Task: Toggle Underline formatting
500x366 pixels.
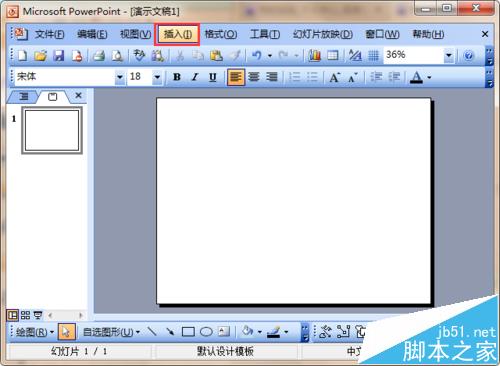Action: click(213, 77)
